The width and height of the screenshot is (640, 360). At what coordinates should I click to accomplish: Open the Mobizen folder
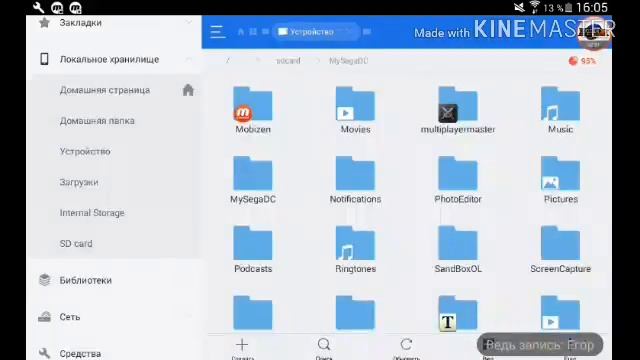(253, 110)
